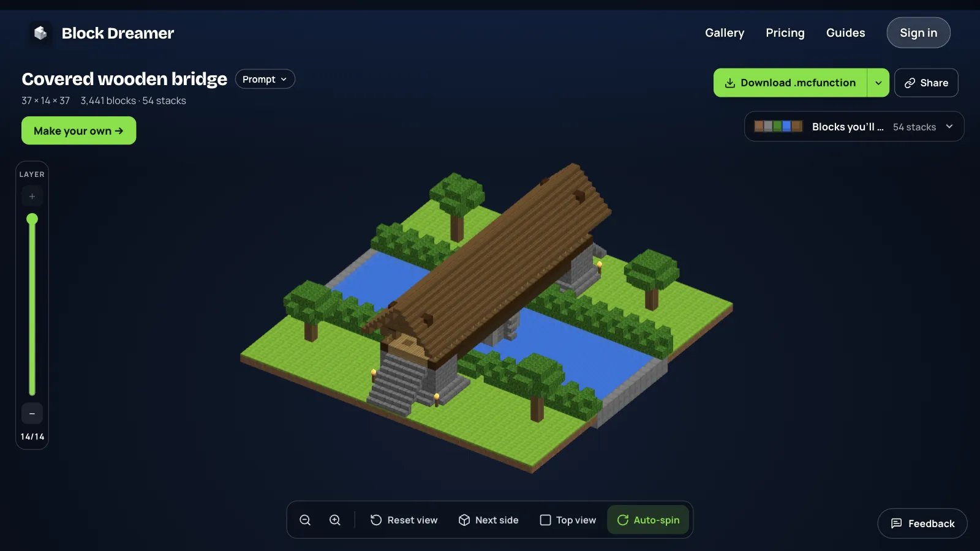This screenshot has width=980, height=551.
Task: Toggle Top view checkbox
Action: (568, 520)
